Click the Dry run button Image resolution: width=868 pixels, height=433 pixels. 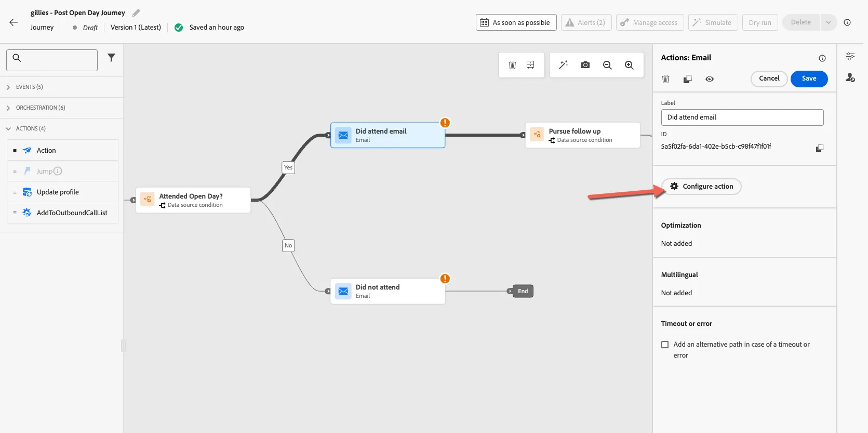point(760,22)
